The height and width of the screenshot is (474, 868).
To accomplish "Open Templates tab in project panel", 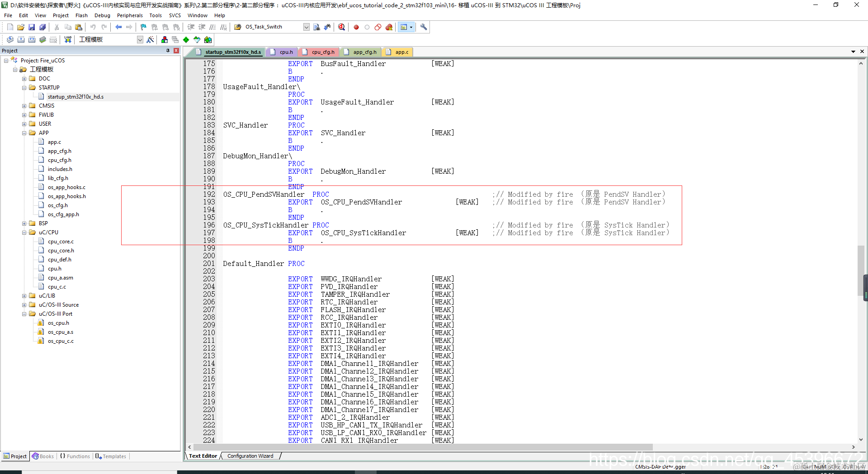I will coord(111,456).
